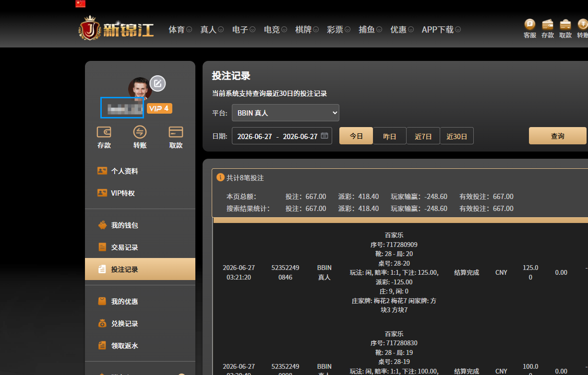Click the user avatar photo
This screenshot has width=588, height=375.
140,88
